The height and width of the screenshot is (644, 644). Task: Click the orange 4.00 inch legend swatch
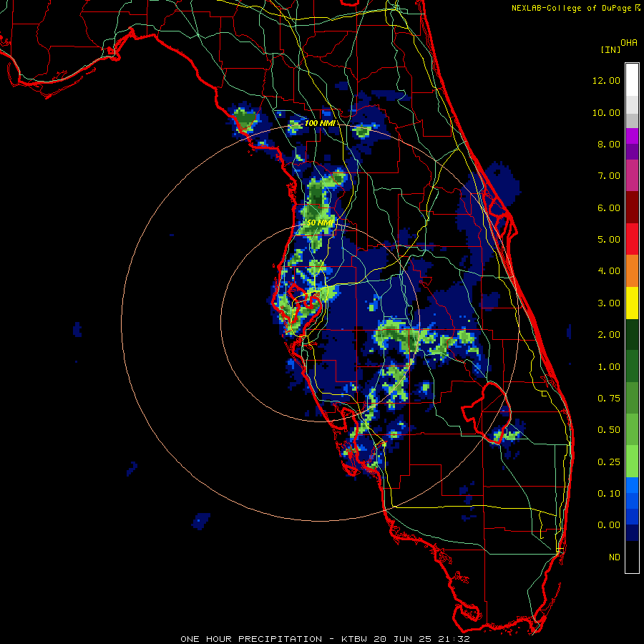tap(632, 271)
